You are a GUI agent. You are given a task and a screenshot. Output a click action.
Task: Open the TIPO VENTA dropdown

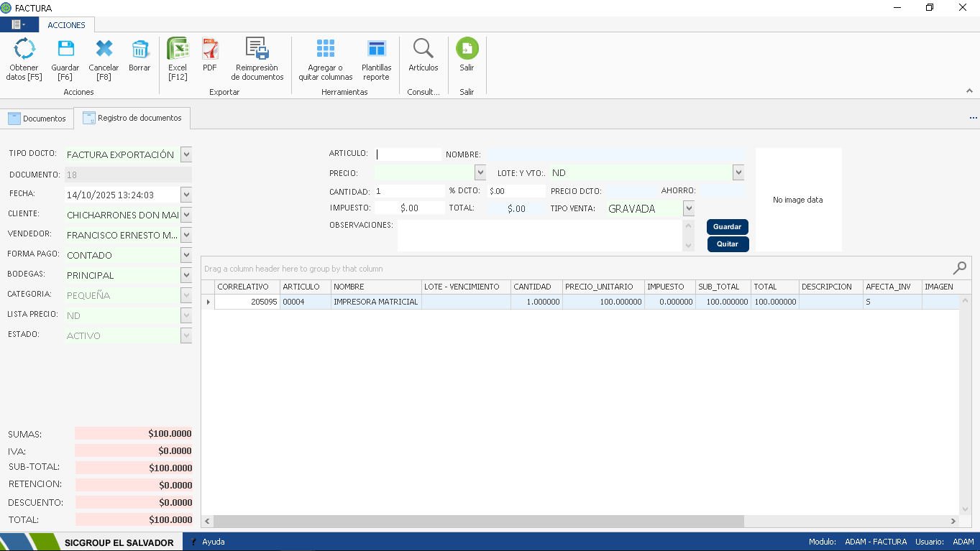(x=688, y=208)
